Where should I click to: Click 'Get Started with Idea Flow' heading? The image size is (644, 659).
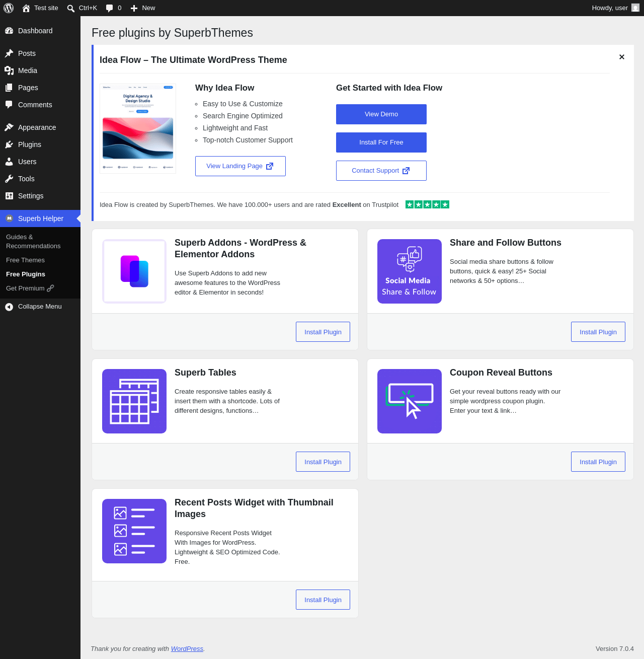click(389, 88)
